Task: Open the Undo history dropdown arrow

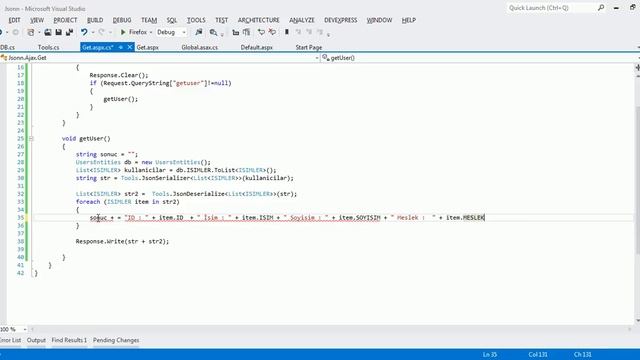Action: [93, 32]
